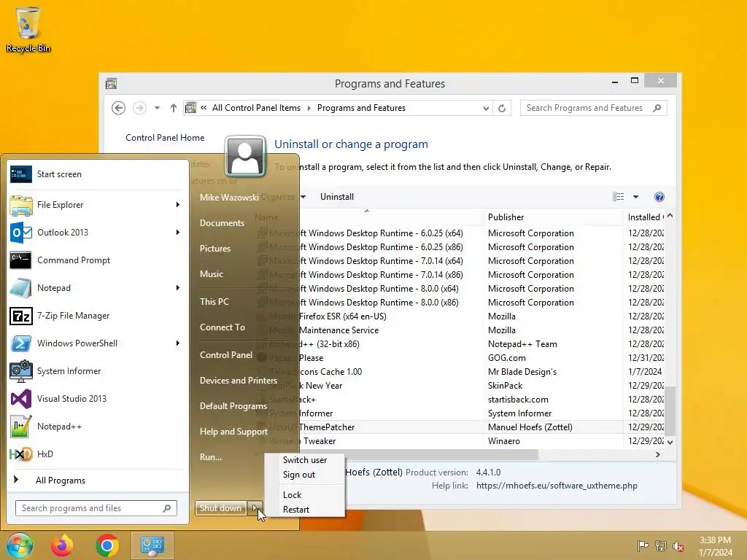
Task: Open Control Panel from Start menu
Action: [x=226, y=355]
